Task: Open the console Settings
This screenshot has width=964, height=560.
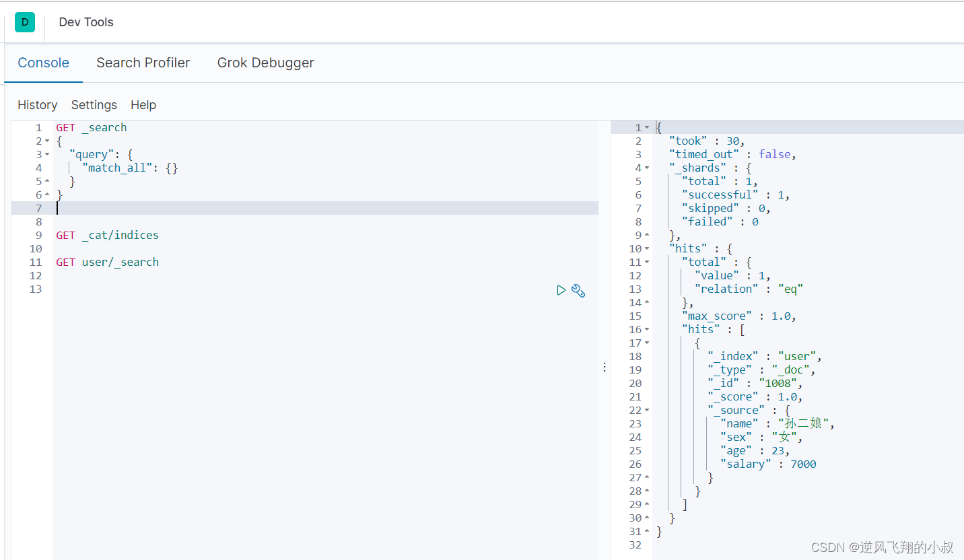Action: point(94,105)
